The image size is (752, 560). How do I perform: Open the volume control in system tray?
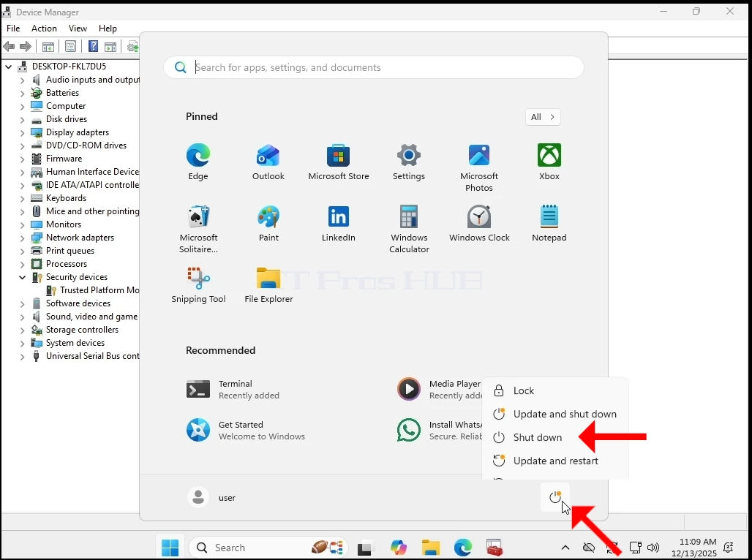point(653,547)
